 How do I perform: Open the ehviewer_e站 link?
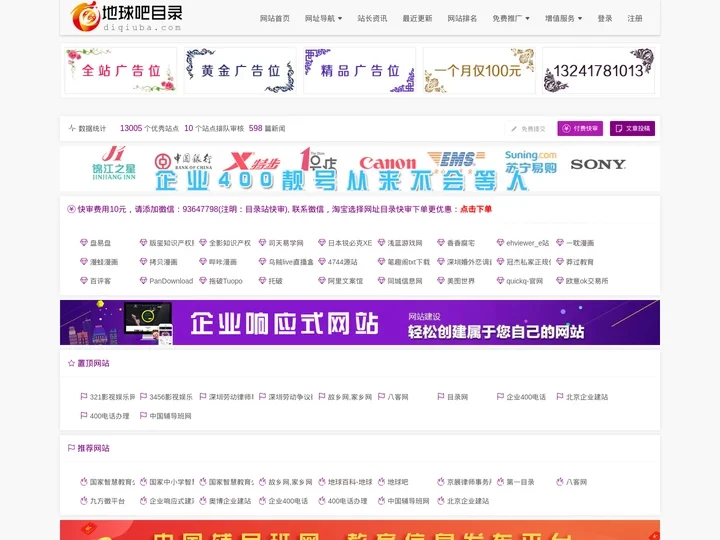point(528,243)
